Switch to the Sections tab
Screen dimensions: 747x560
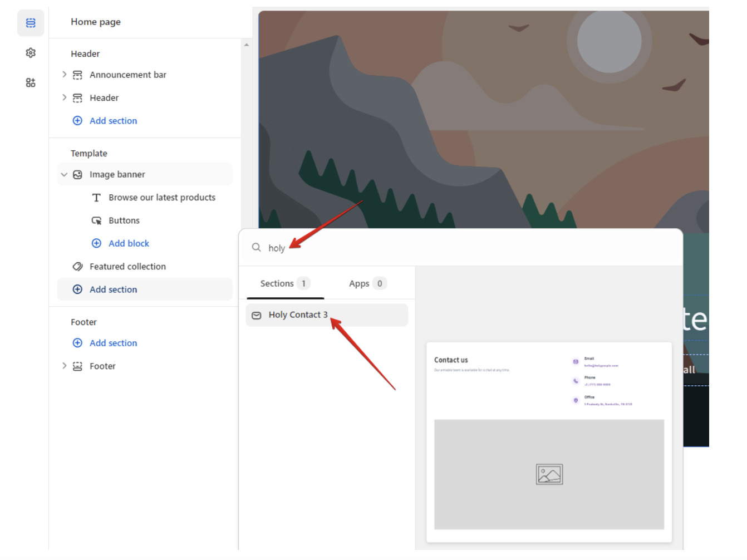coord(285,283)
